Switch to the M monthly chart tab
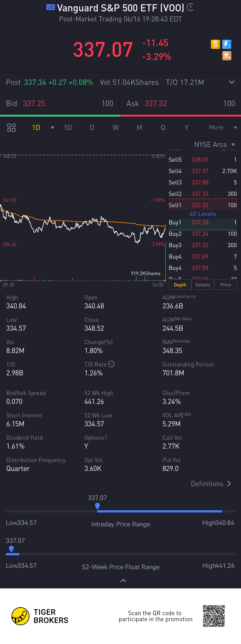 click(x=139, y=128)
